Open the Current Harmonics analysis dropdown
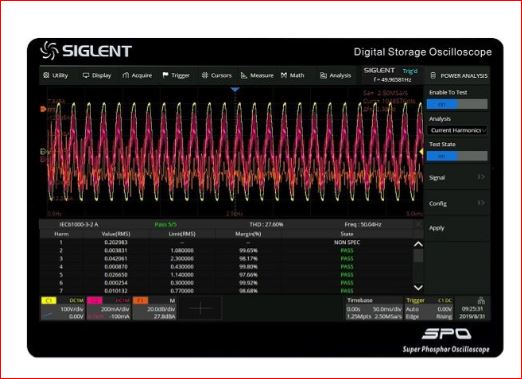 [457, 130]
